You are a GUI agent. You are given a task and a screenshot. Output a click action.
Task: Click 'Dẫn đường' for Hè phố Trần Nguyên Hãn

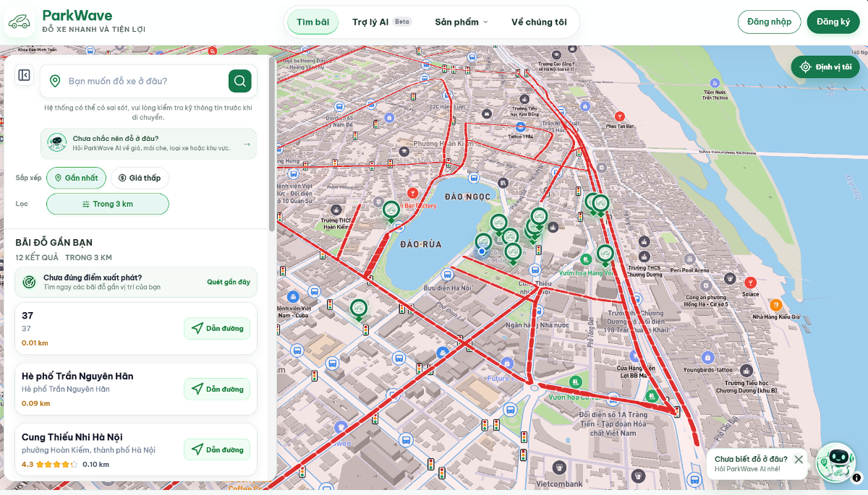pos(217,389)
